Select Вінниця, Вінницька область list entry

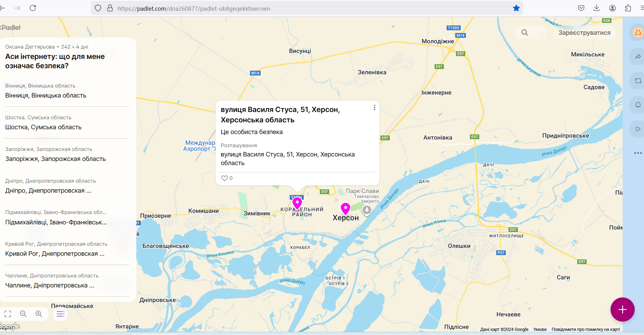[x=46, y=95]
